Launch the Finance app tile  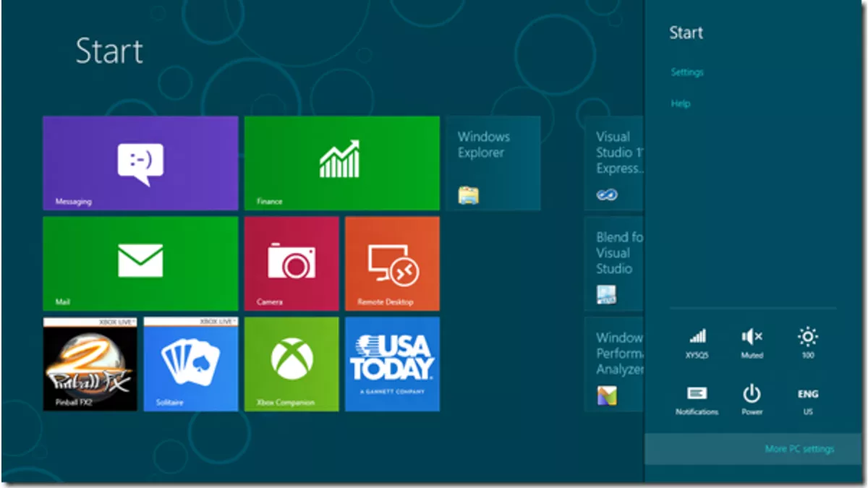341,163
